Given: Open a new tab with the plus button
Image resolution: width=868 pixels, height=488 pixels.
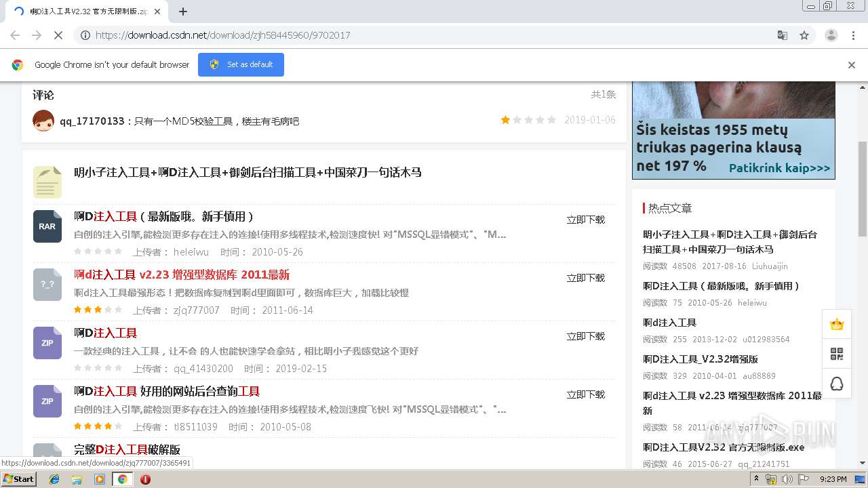Looking at the screenshot, I should click(x=182, y=12).
